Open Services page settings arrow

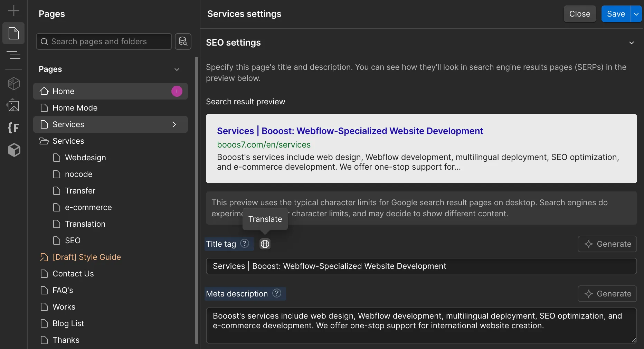click(174, 124)
